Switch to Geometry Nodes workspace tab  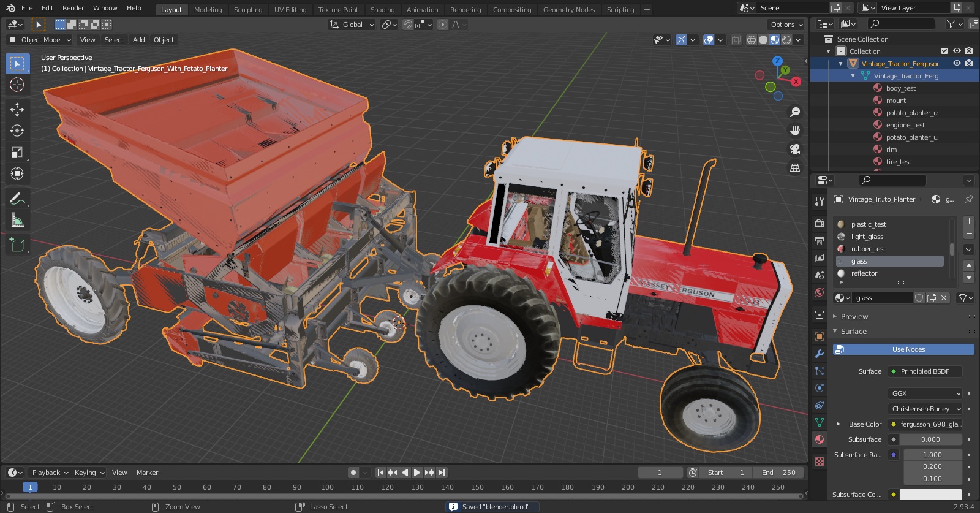(569, 10)
